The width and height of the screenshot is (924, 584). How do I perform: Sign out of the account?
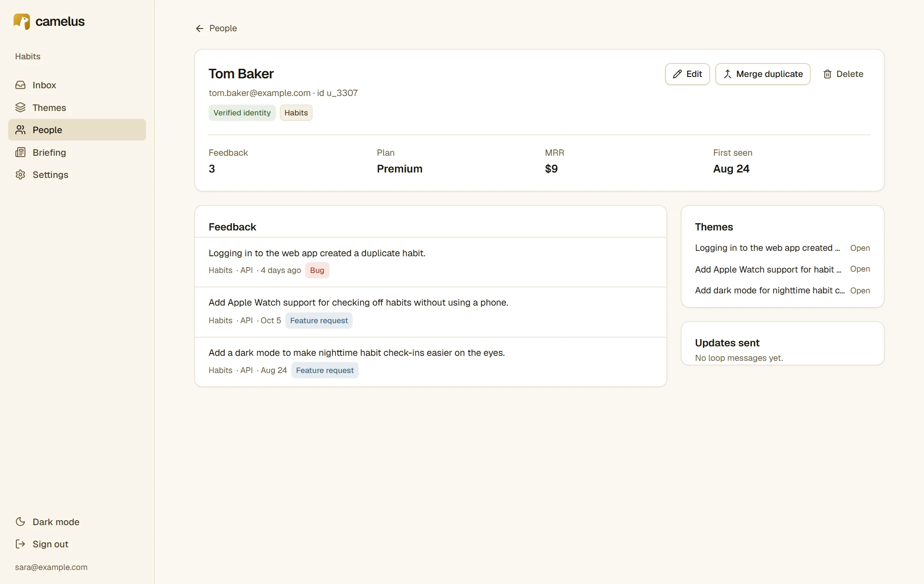pos(77,544)
